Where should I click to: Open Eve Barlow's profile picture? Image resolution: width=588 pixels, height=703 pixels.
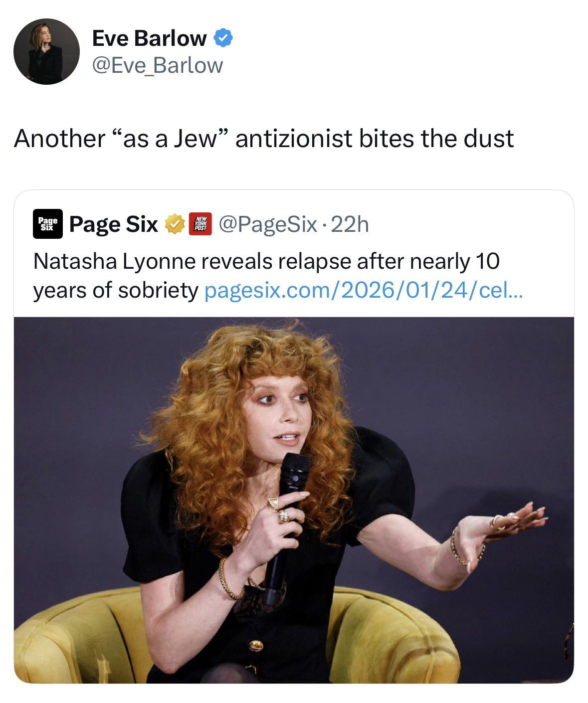(46, 51)
